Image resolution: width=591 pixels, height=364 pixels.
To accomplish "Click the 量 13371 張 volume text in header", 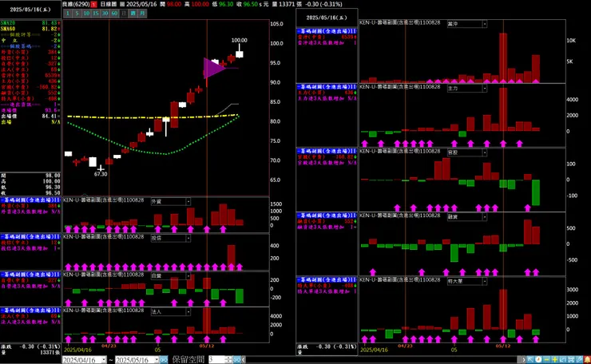I will (287, 4).
